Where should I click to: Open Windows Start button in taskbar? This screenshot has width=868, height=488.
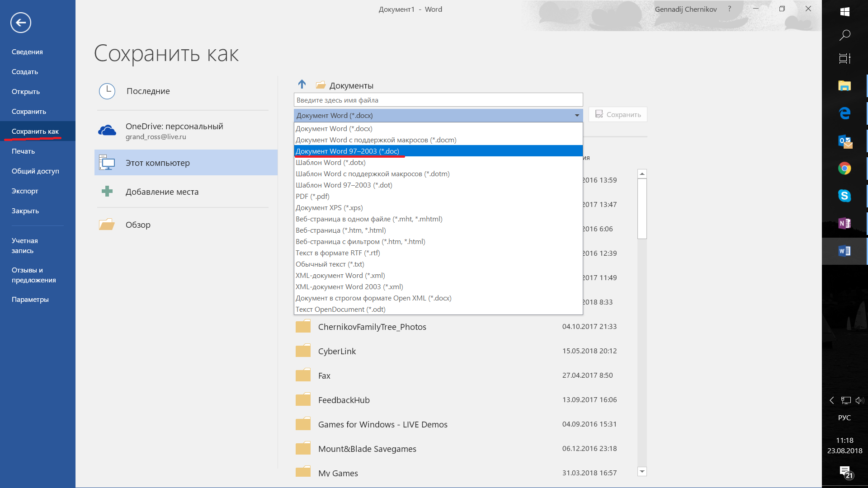tap(844, 12)
